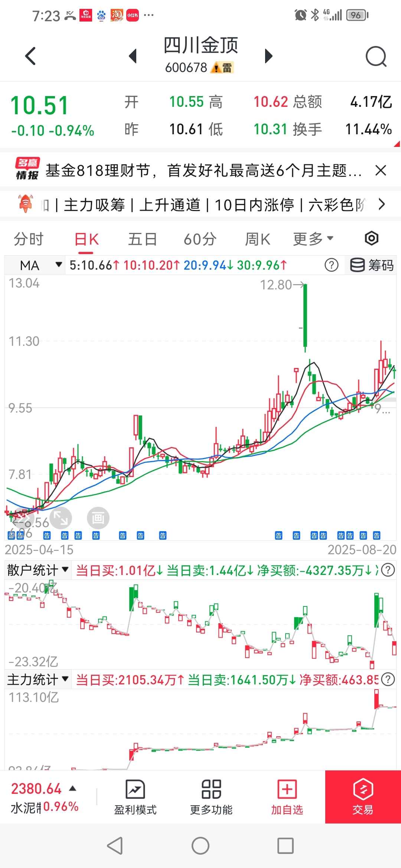Open 更多功能 from bottom bar
The width and height of the screenshot is (401, 868).
[211, 797]
